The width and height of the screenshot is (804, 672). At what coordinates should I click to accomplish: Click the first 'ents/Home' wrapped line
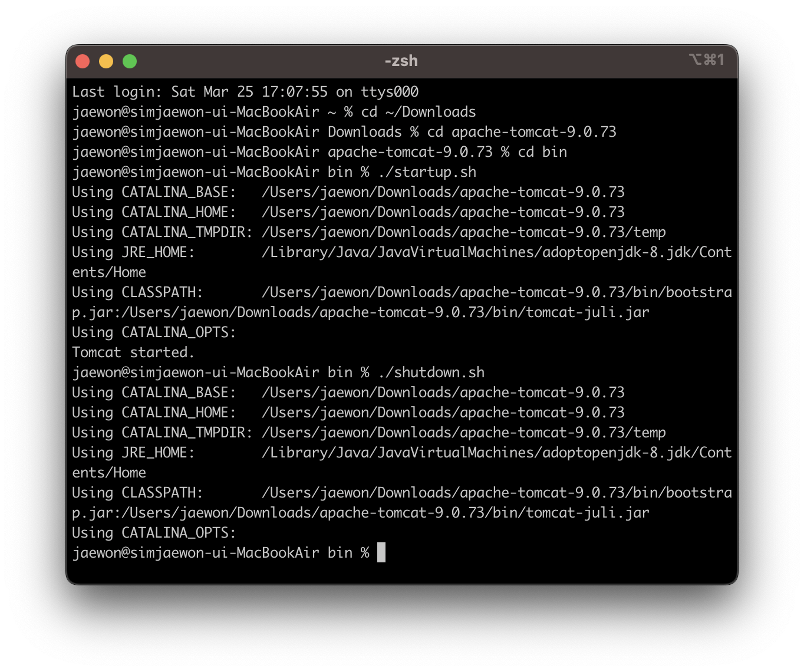(109, 272)
